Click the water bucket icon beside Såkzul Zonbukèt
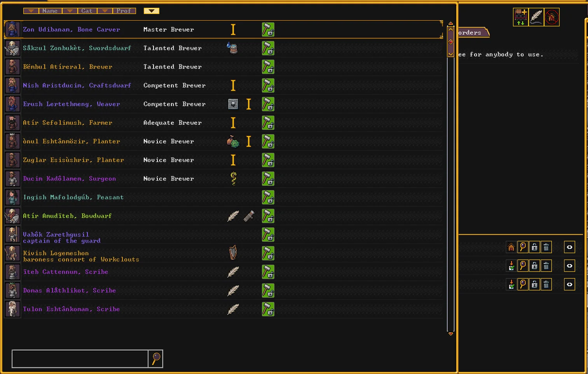This screenshot has height=374, width=588. 232,48
